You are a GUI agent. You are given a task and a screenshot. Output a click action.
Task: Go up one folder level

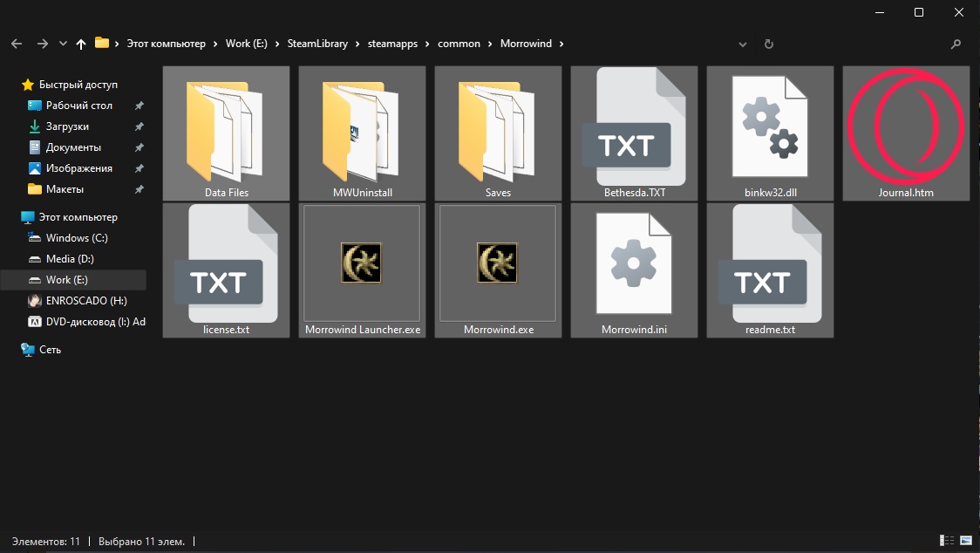coord(80,44)
